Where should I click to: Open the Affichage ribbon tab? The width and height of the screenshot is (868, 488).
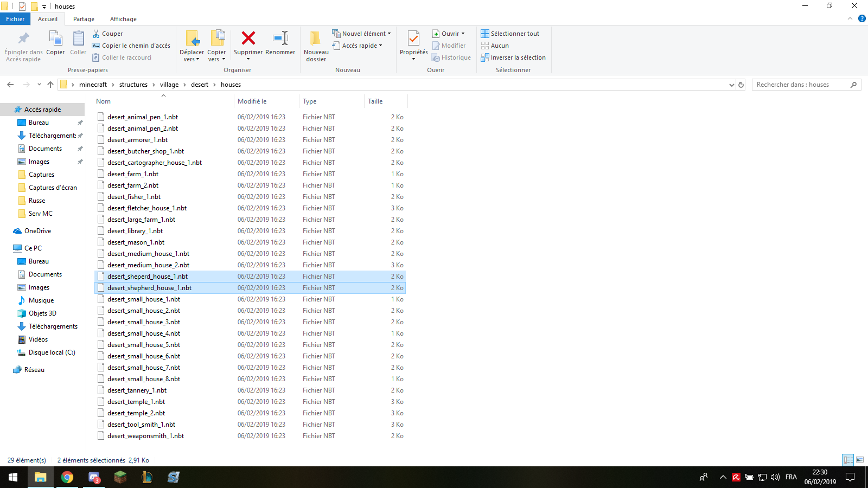(123, 19)
